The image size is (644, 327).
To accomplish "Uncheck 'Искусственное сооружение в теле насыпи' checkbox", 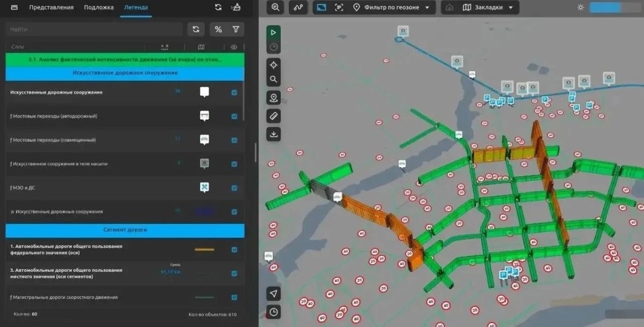I will click(x=234, y=163).
